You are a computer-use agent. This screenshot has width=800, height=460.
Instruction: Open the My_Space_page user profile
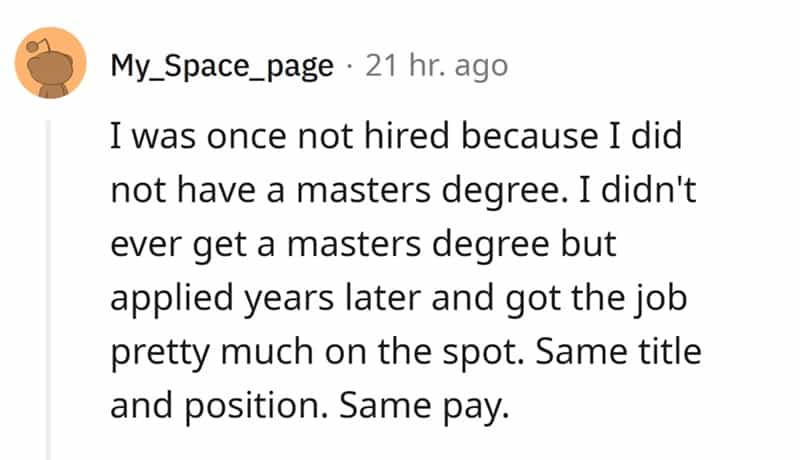pos(221,67)
